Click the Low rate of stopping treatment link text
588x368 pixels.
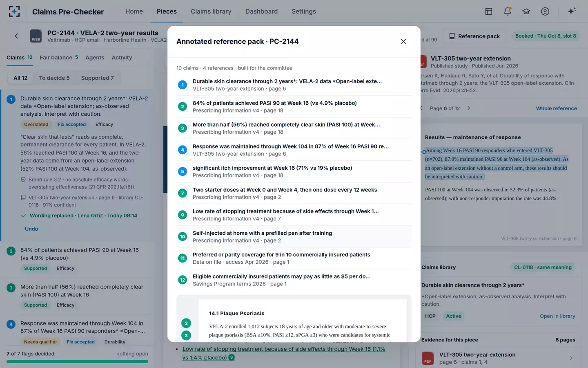284,353
